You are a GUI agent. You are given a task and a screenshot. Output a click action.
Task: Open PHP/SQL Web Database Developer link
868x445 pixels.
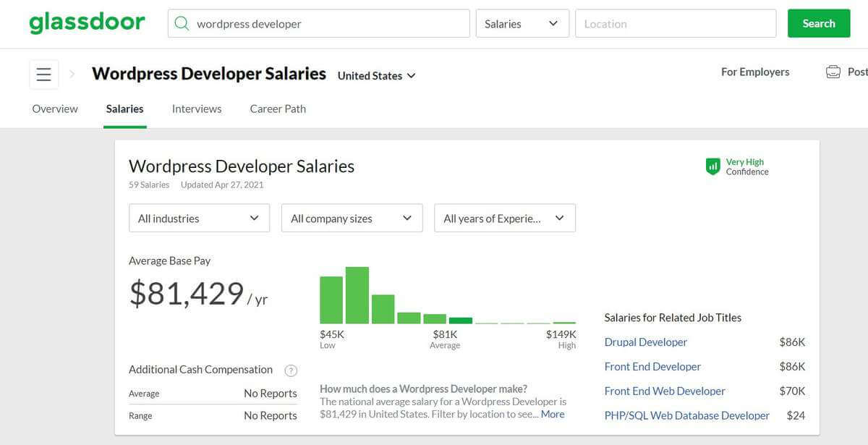coord(687,415)
